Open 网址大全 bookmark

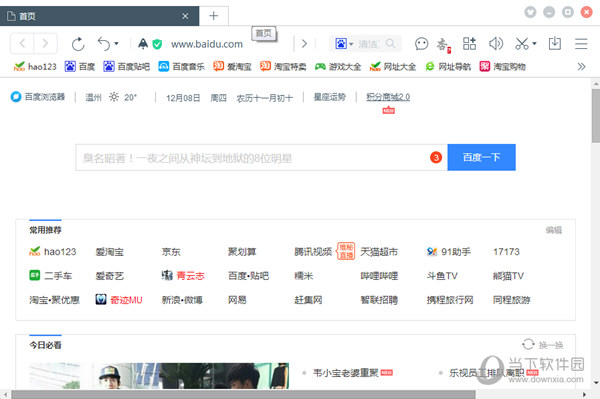click(x=393, y=67)
